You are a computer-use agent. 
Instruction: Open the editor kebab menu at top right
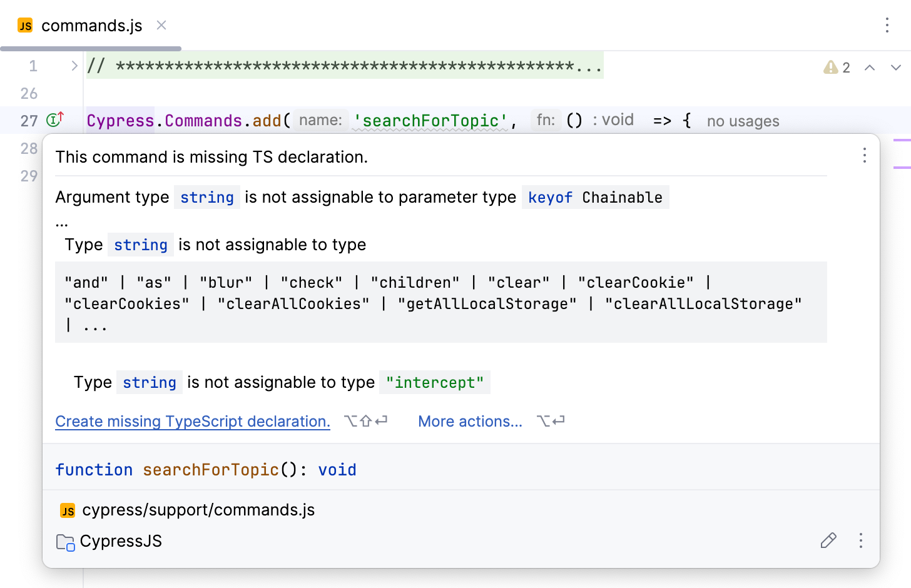(x=887, y=26)
